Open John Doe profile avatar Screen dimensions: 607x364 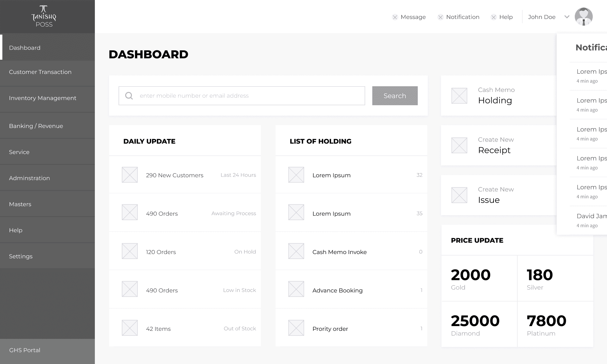click(x=584, y=17)
